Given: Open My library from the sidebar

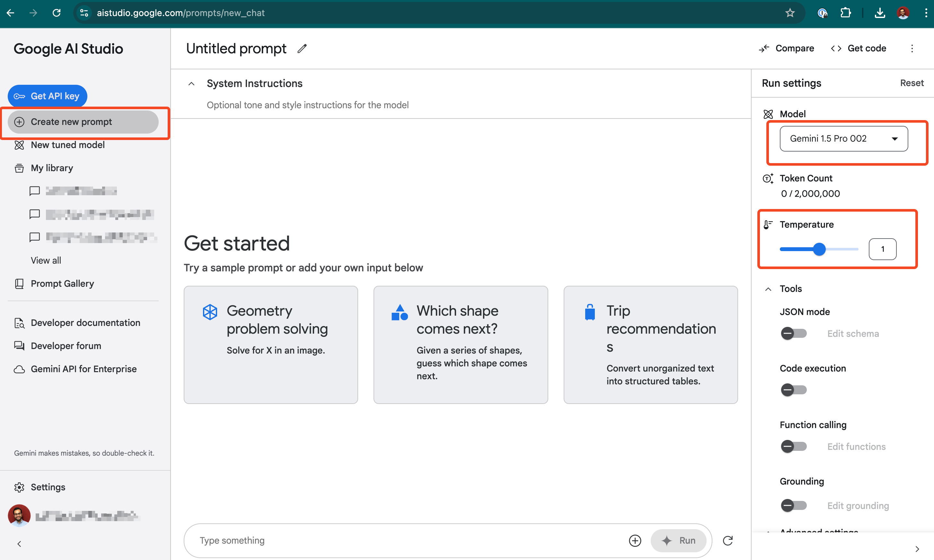Looking at the screenshot, I should (52, 168).
